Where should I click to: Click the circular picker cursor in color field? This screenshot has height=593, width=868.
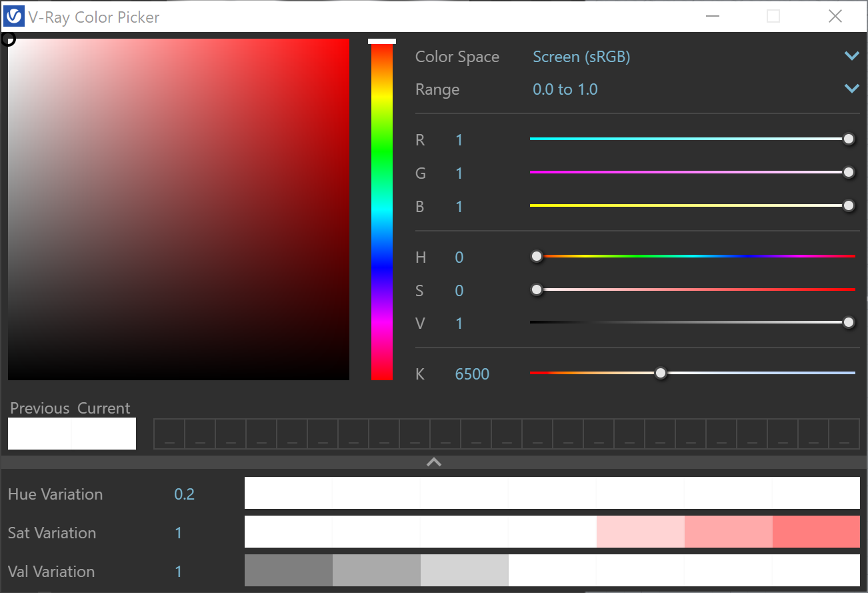8,39
